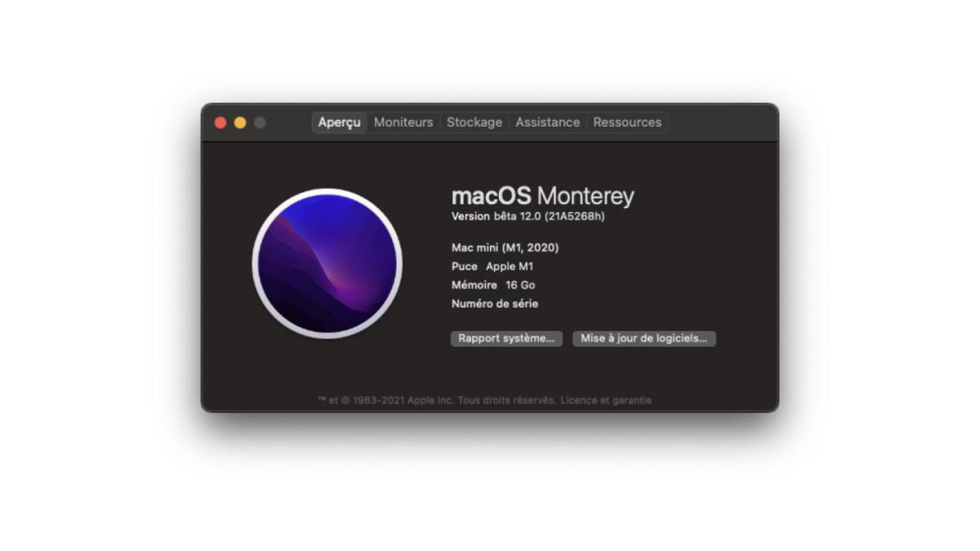Close the window with the red button
This screenshot has height=551, width=980.
220,122
